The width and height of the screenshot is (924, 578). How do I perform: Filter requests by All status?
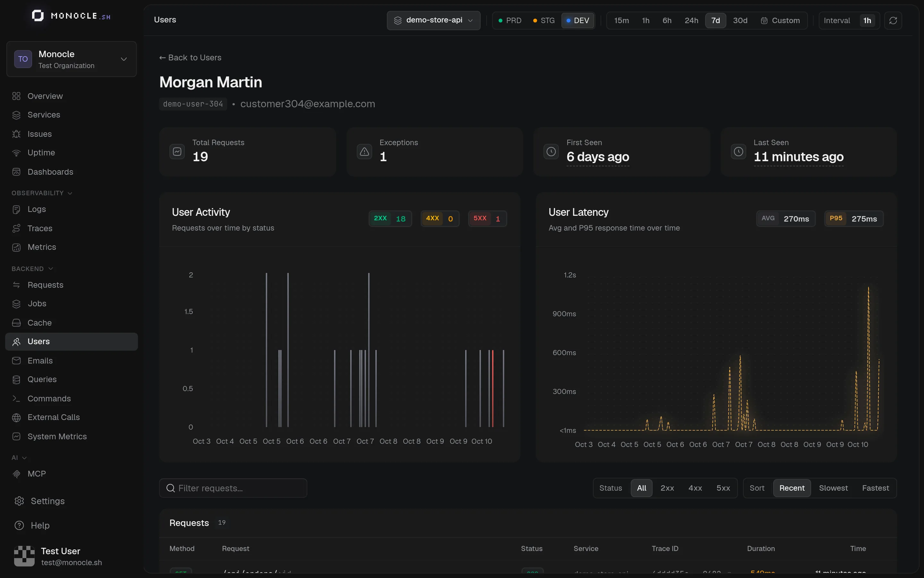coord(641,488)
